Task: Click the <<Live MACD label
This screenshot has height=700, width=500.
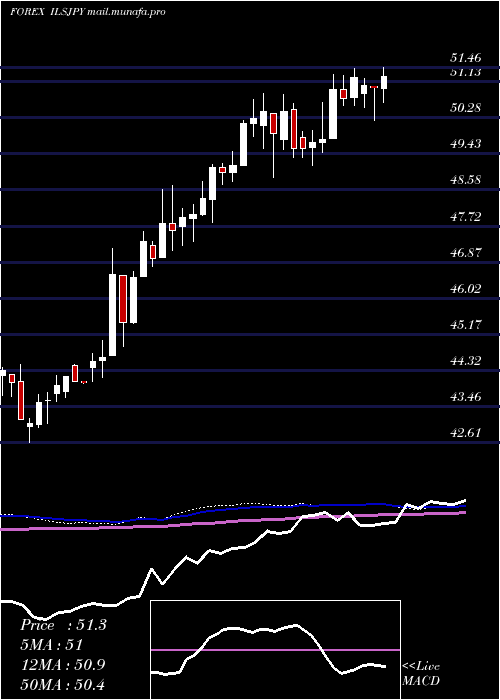Action: (x=421, y=674)
